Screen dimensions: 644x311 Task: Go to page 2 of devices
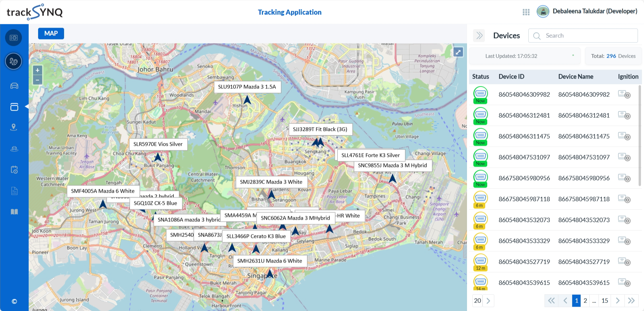[585, 301]
